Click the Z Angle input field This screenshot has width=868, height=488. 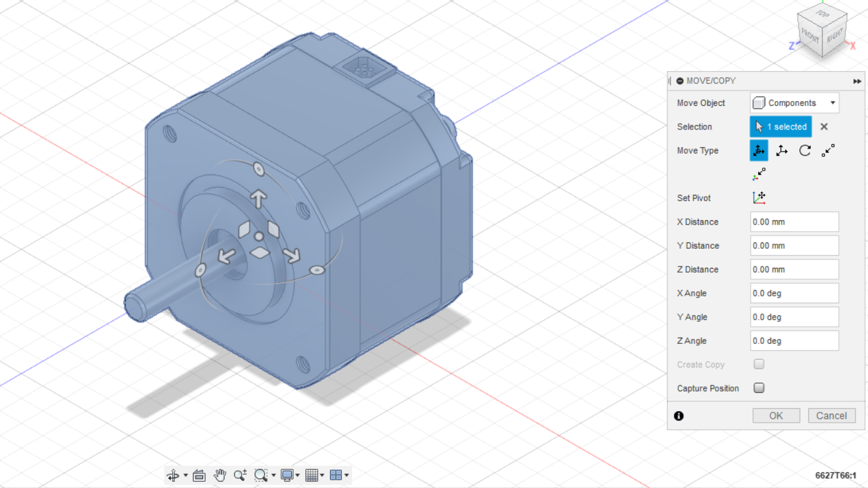(x=794, y=341)
